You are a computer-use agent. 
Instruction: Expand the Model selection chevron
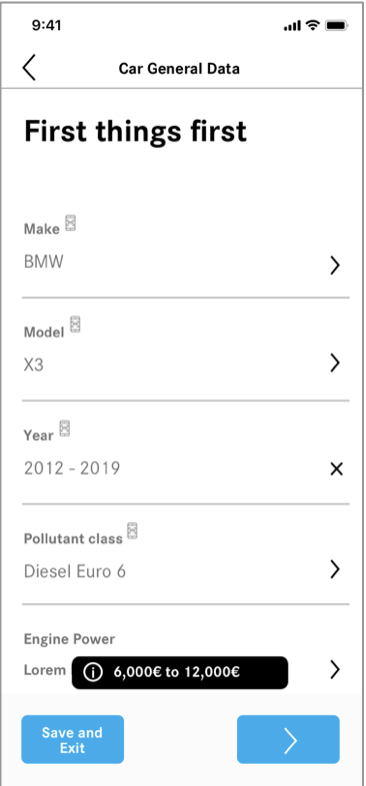coord(335,363)
